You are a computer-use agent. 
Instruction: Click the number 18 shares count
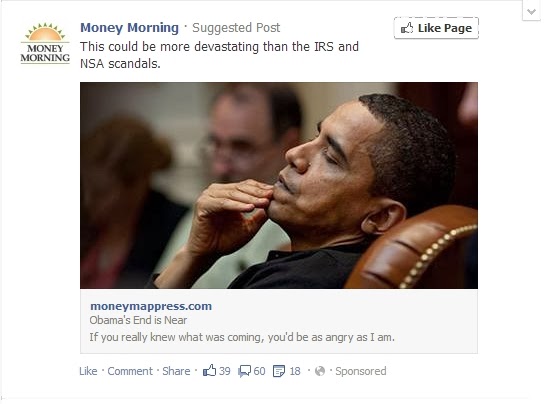point(295,371)
